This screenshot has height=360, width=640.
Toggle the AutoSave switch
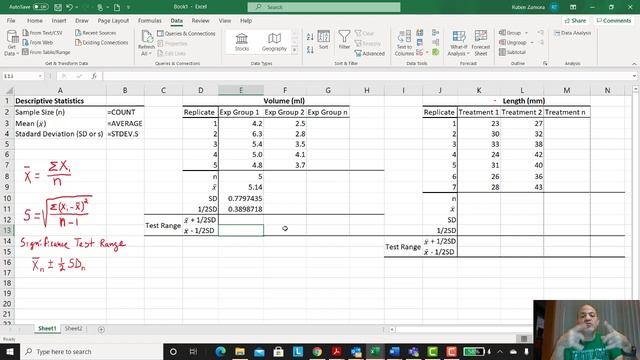click(x=40, y=7)
